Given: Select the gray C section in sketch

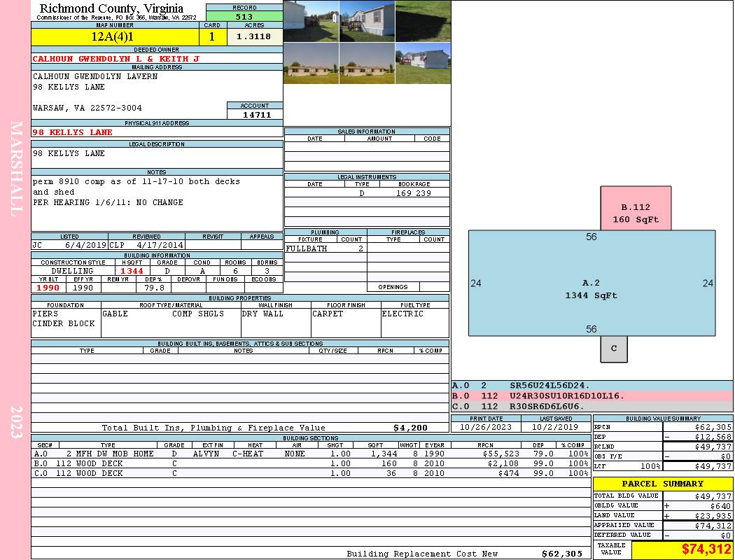Looking at the screenshot, I should [614, 349].
